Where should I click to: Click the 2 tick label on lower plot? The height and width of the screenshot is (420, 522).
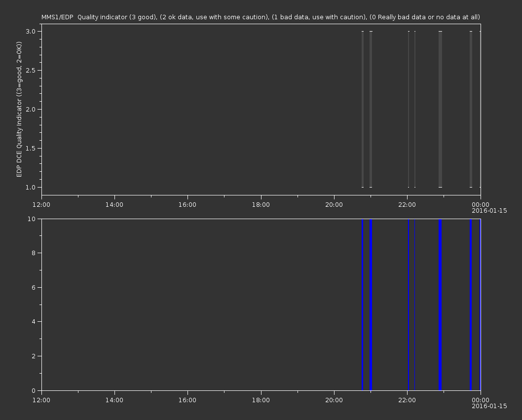[34, 356]
